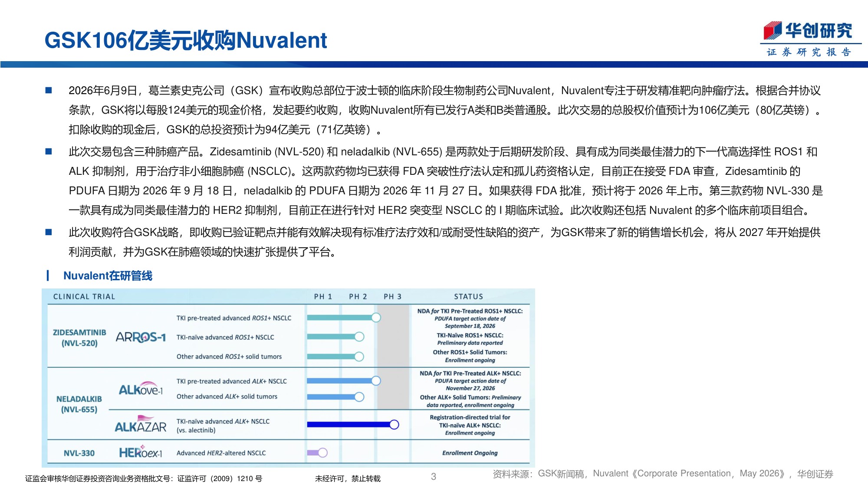Click the 证监会审核 license footer text
This screenshot has width=868, height=488.
pyautogui.click(x=144, y=478)
